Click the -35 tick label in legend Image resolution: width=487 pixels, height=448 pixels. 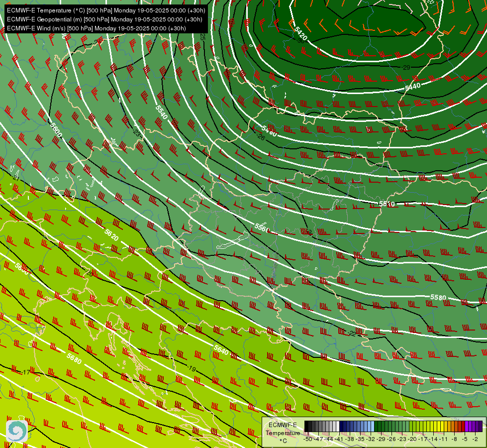tap(360, 439)
